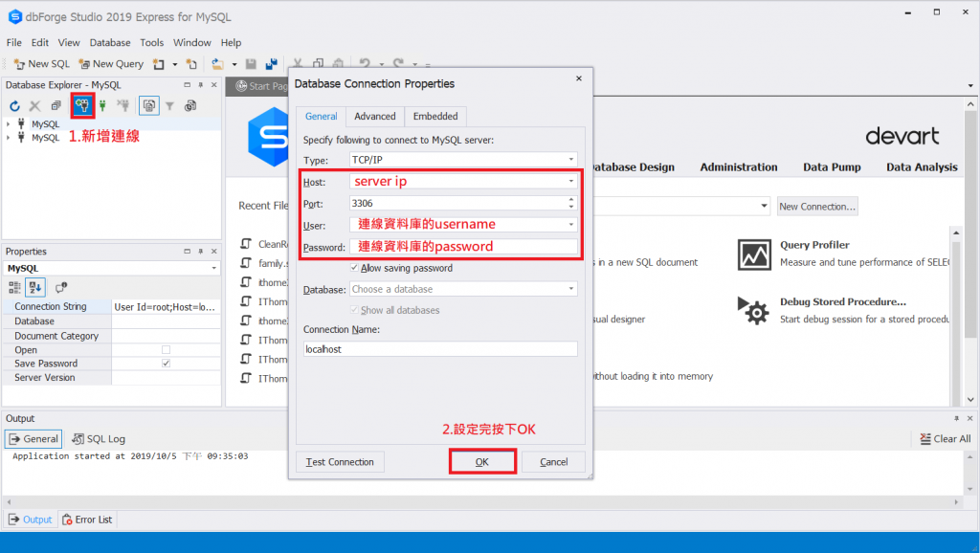Increase the Port value with the up arrow
Image resolution: width=980 pixels, height=553 pixels.
pyautogui.click(x=571, y=200)
